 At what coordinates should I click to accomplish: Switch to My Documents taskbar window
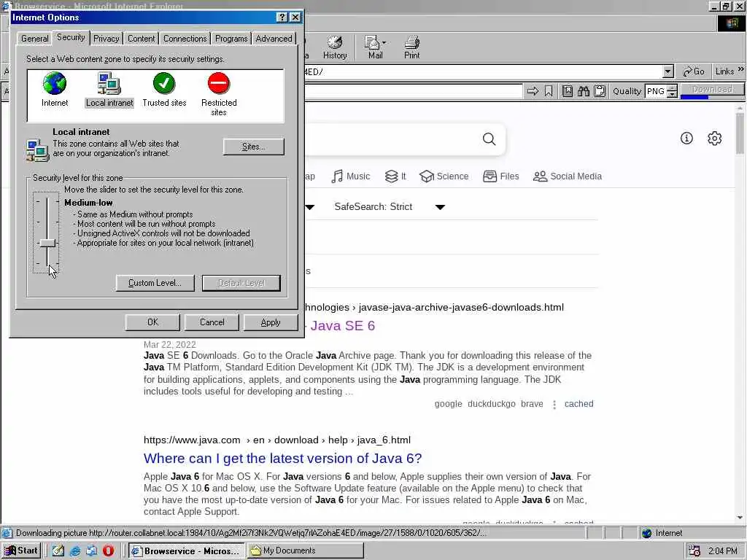coord(306,551)
